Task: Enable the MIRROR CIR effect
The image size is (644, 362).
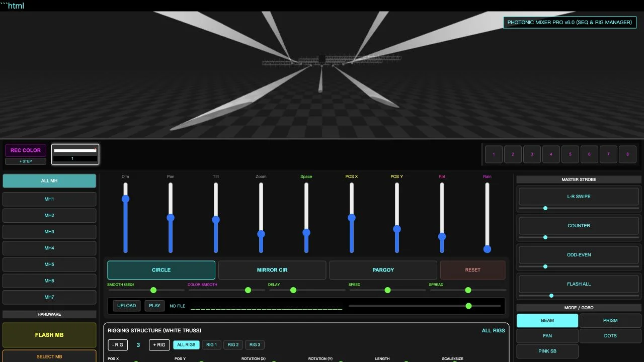Action: pos(272,270)
